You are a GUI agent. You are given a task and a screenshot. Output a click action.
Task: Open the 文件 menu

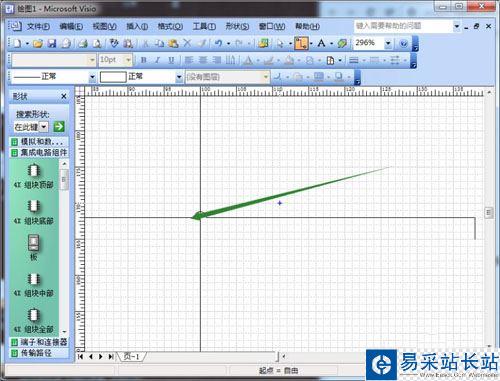coord(38,26)
